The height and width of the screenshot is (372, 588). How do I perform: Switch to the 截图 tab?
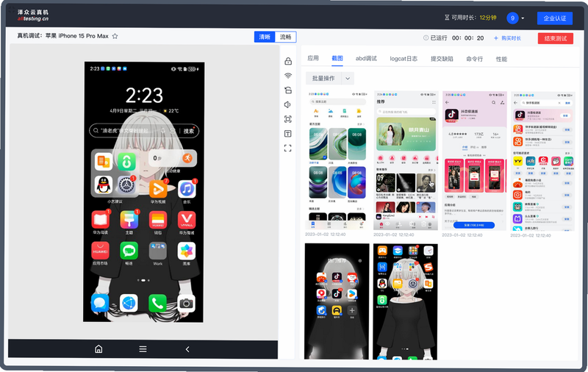pos(337,58)
